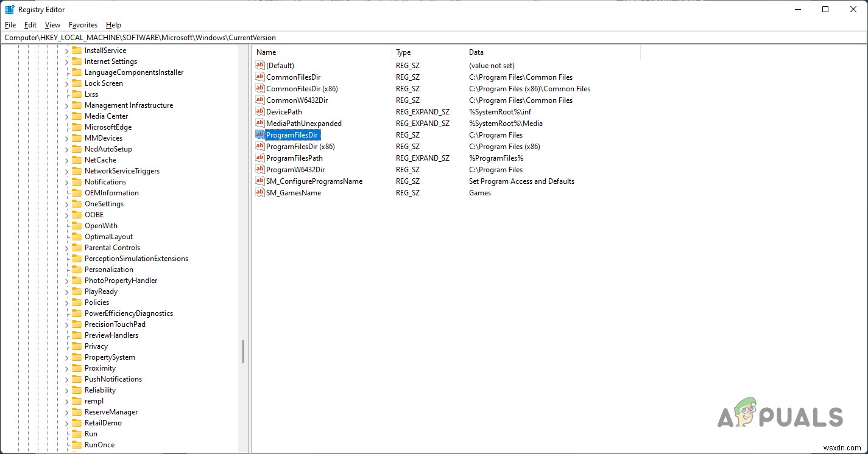Open the Help menu
This screenshot has width=868, height=454.
[113, 25]
